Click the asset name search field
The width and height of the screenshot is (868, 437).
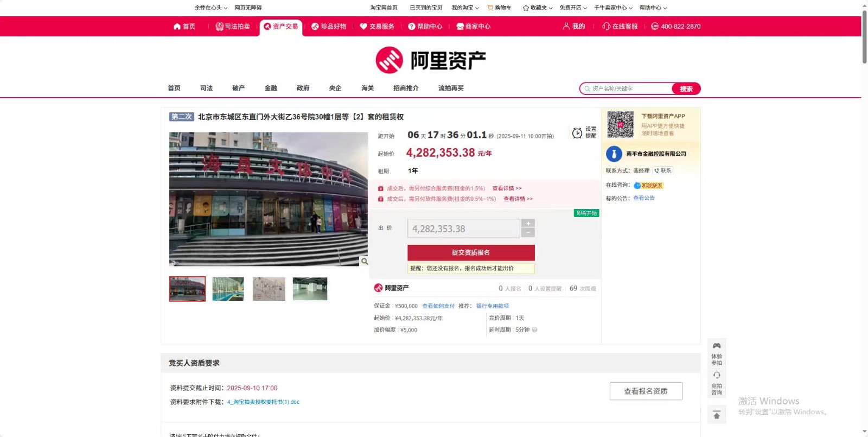point(629,89)
